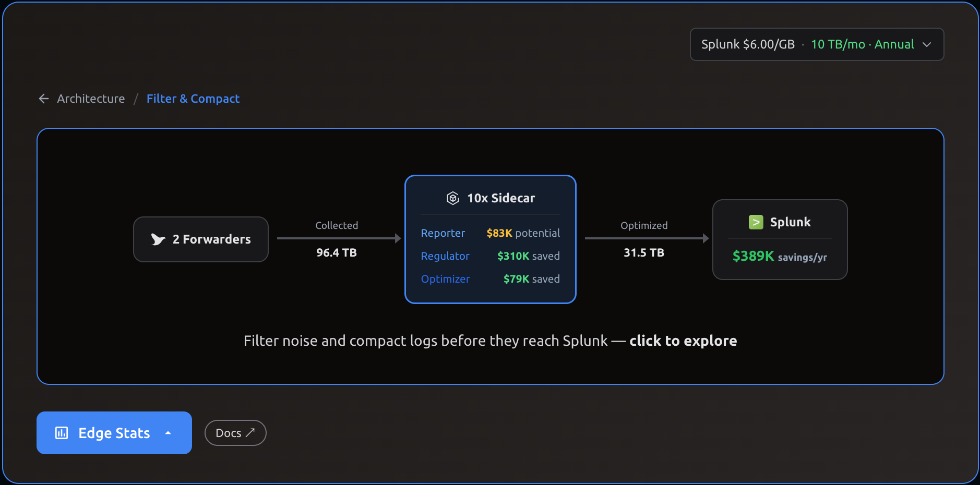Click the external arrow icon on Docs
Screen dimensions: 980x485
pos(250,432)
